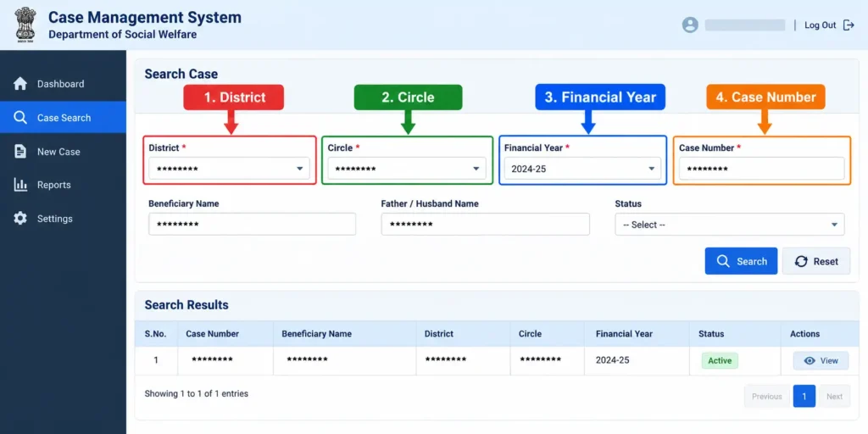Viewport: 868px width, 434px height.
Task: Click the S.No. column header
Action: pyautogui.click(x=156, y=334)
